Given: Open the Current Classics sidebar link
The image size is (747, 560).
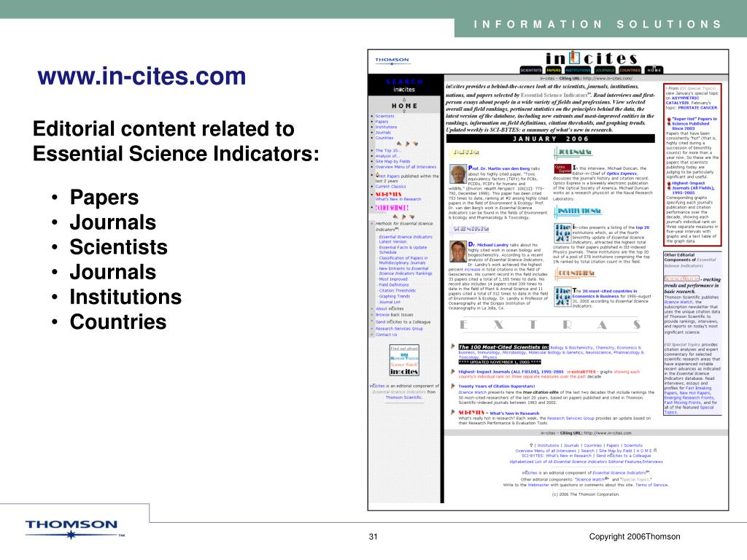Looking at the screenshot, I should pyautogui.click(x=391, y=187).
